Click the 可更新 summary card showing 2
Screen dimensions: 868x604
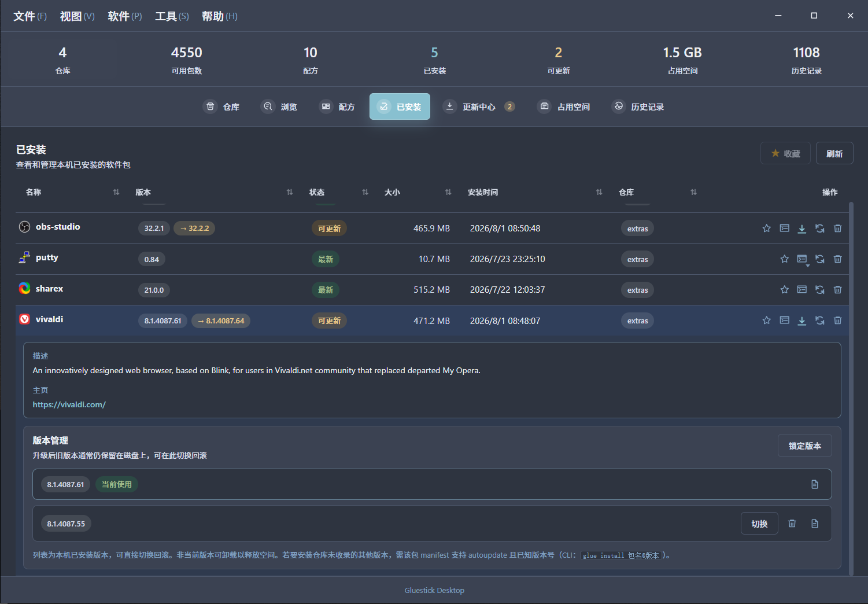pyautogui.click(x=559, y=60)
